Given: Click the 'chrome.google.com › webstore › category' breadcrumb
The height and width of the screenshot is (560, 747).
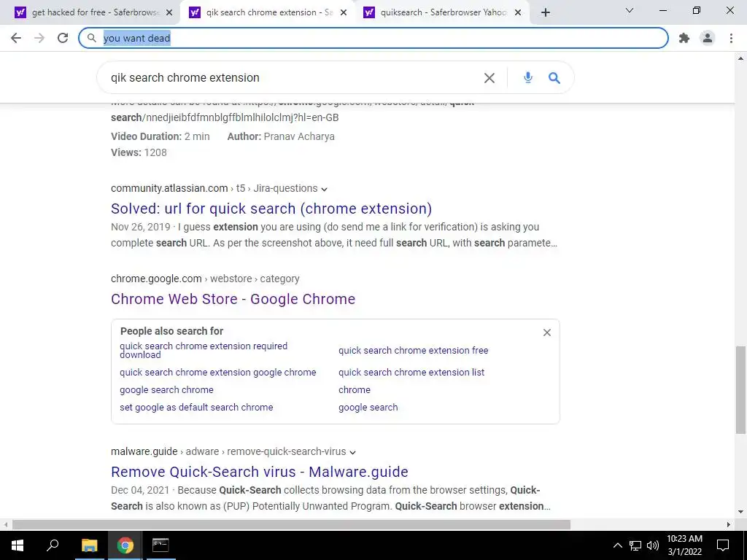Looking at the screenshot, I should pyautogui.click(x=205, y=279).
